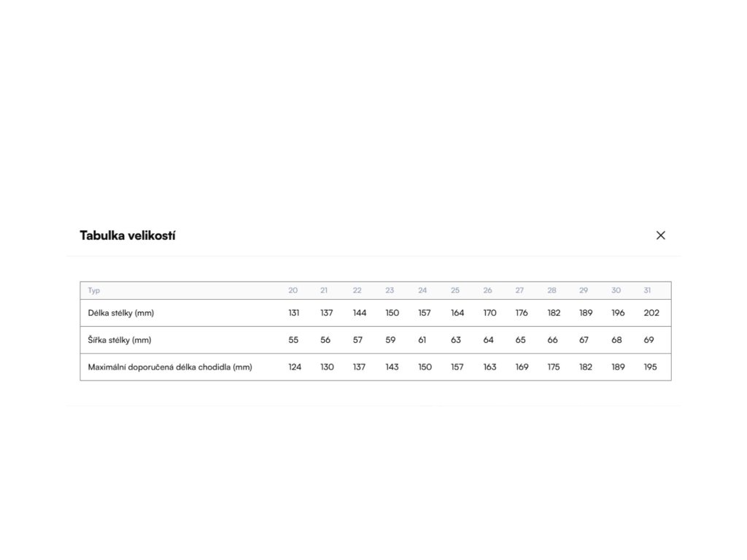Close the Tabulka velikostí dialog
This screenshot has height=560, width=747.
pos(660,236)
